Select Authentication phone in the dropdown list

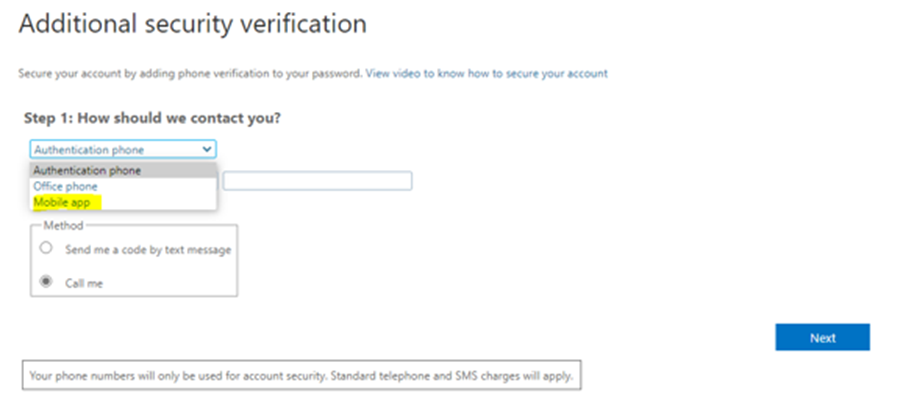coord(88,170)
